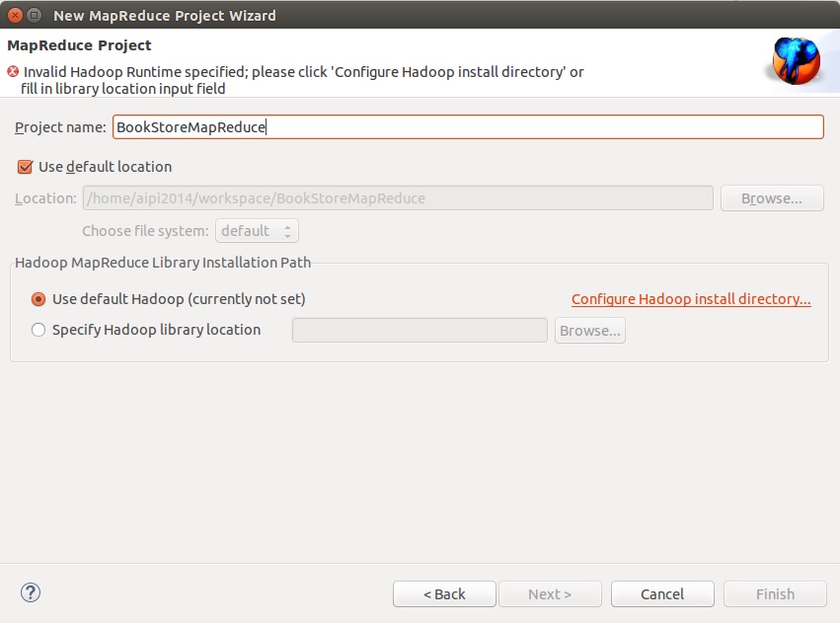Click the red error icon beside the message
The image size is (840, 623).
coord(13,71)
